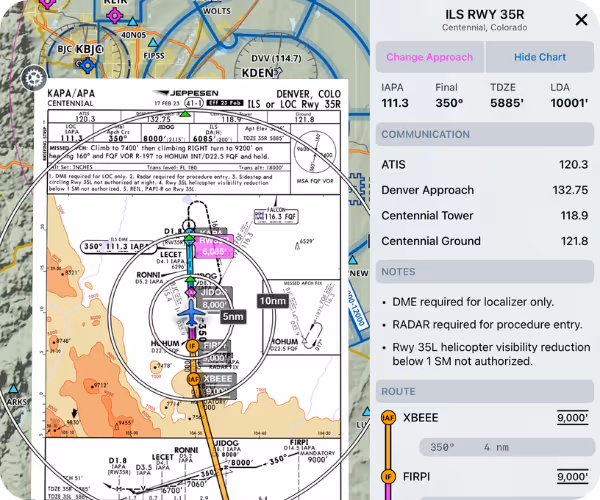This screenshot has width=600, height=500.
Task: Tap the KBJC airport symbol
Action: [x=88, y=65]
